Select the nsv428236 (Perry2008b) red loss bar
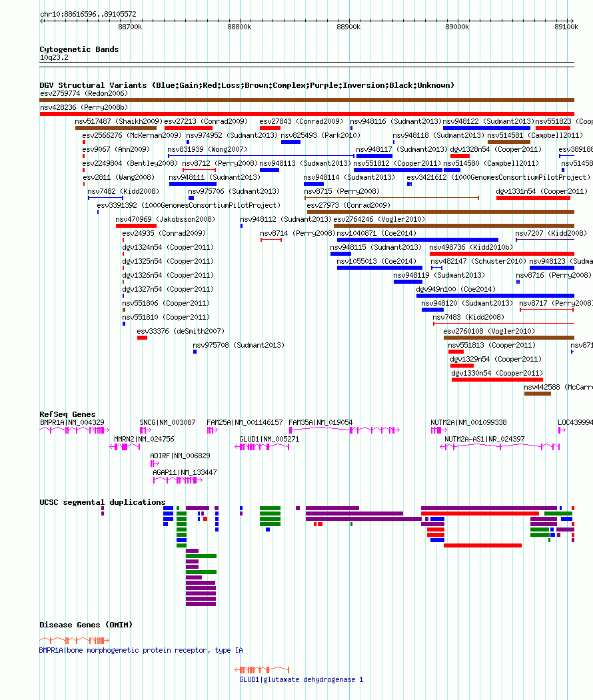Image resolution: width=593 pixels, height=700 pixels. [x=306, y=114]
